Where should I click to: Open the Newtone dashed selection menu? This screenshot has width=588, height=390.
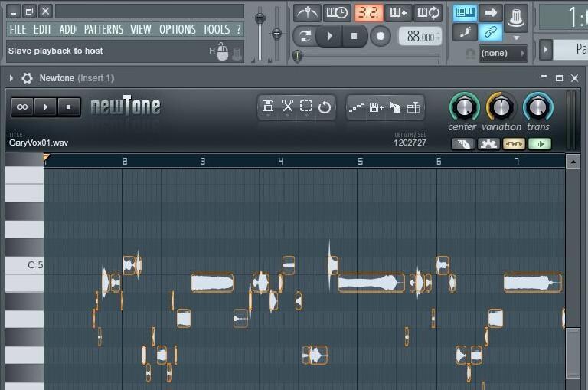point(306,107)
